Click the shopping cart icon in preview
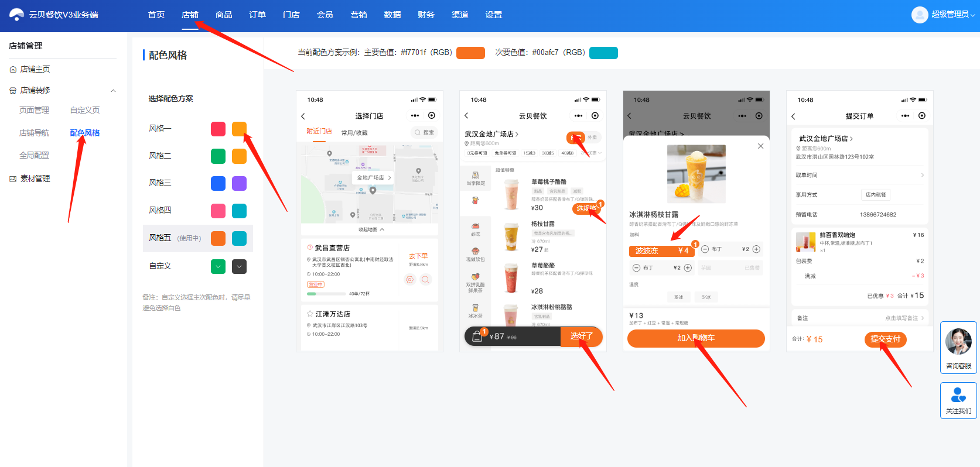The width and height of the screenshot is (980, 467). coord(477,336)
